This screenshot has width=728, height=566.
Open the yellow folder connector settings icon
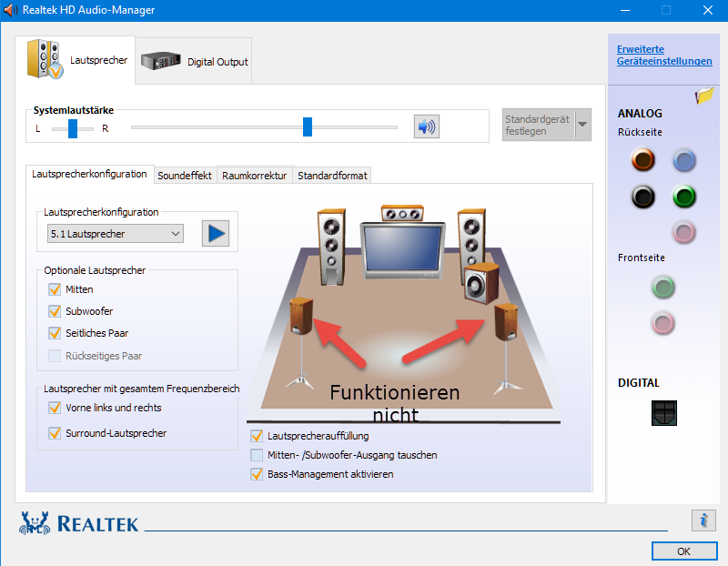(x=704, y=96)
